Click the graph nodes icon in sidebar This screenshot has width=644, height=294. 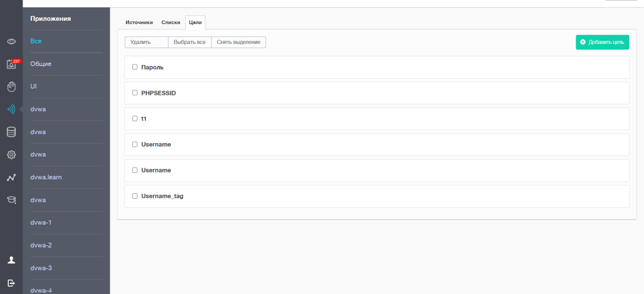pyautogui.click(x=11, y=177)
